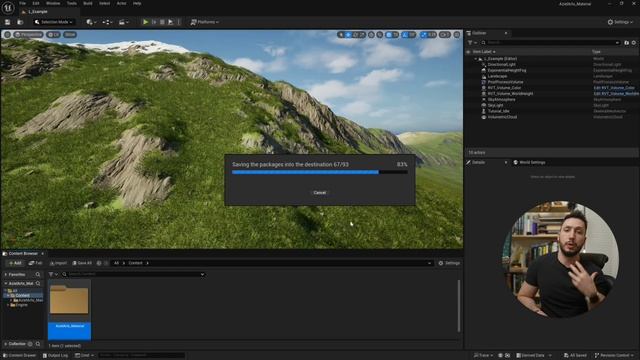Click the Add button in Content Browser
Image resolution: width=640 pixels, height=360 pixels.
[x=15, y=263]
